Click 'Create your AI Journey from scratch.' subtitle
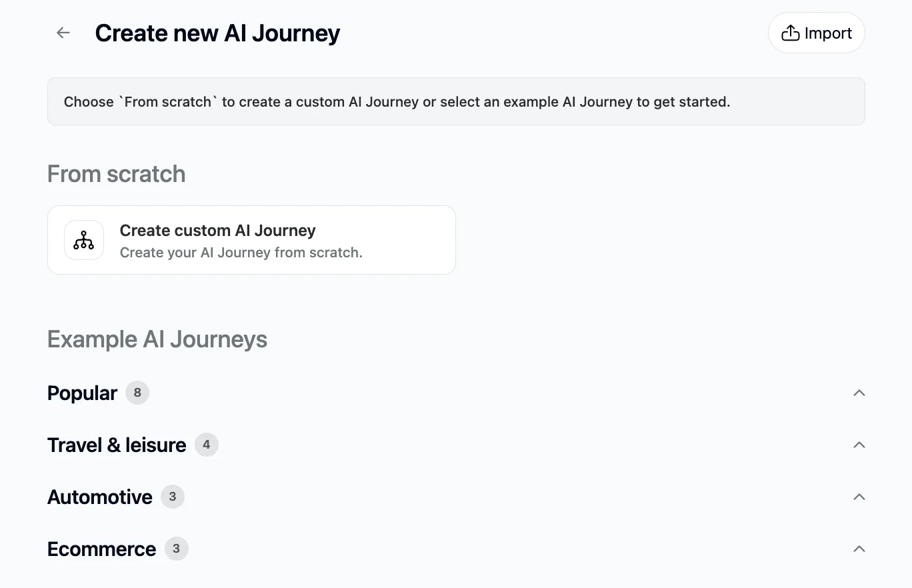 click(241, 253)
